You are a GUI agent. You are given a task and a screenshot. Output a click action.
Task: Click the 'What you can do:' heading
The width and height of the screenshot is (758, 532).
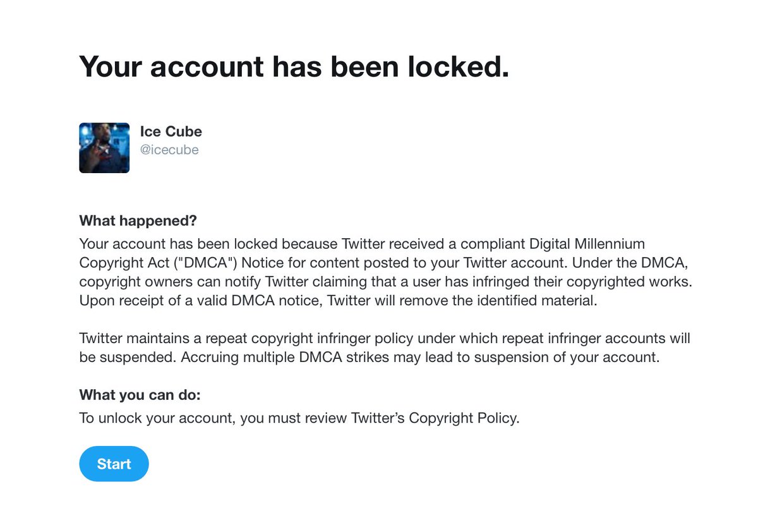coord(140,396)
